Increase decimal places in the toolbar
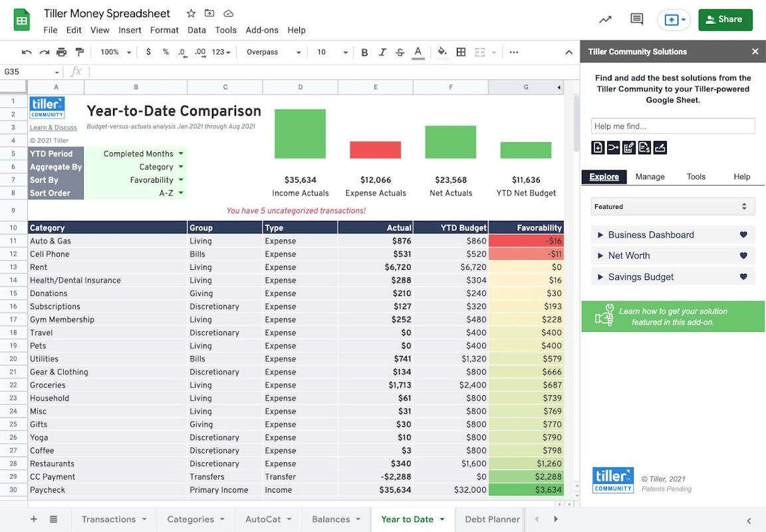The width and height of the screenshot is (766, 532). (200, 53)
